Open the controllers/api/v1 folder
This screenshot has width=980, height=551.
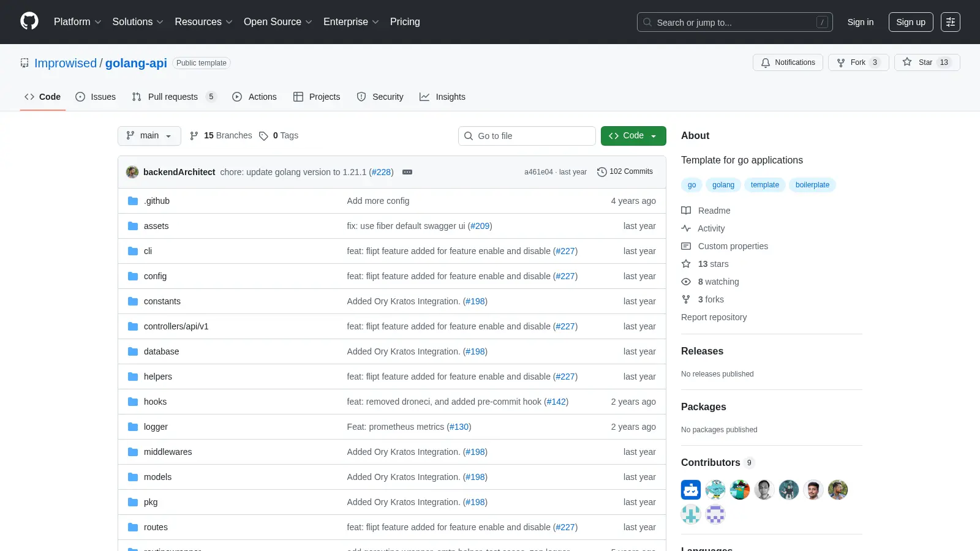point(176,326)
